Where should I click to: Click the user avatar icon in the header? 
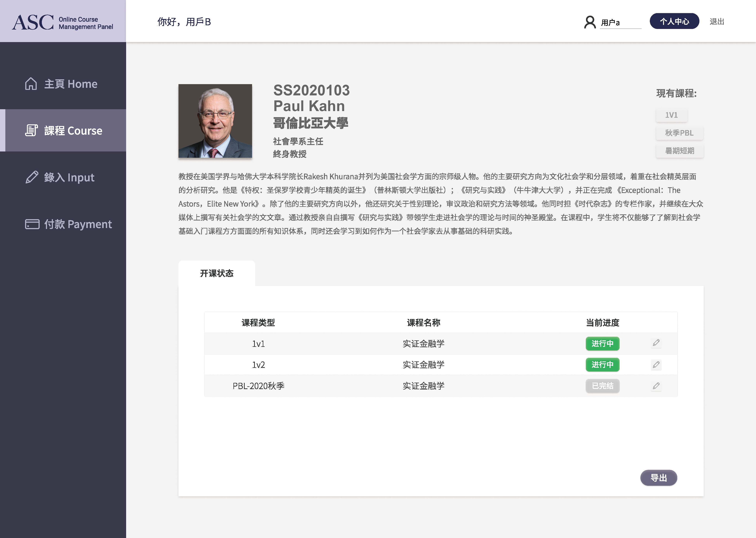(589, 22)
